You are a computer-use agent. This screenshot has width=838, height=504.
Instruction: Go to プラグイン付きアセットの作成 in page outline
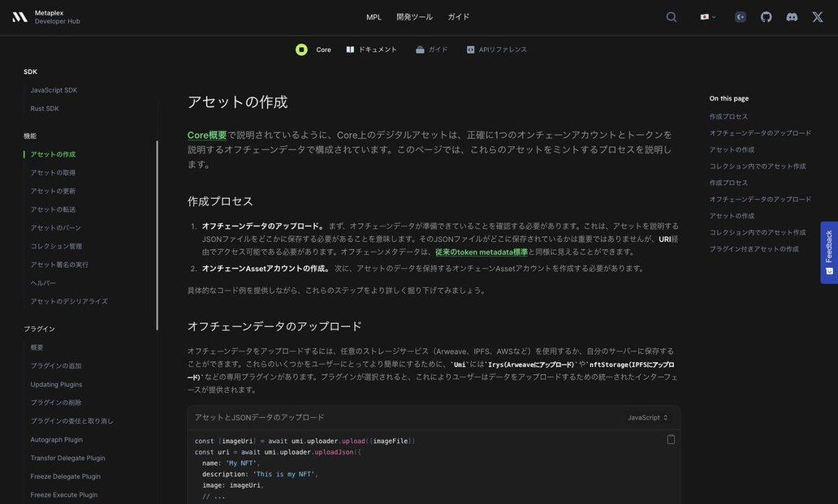(x=754, y=249)
